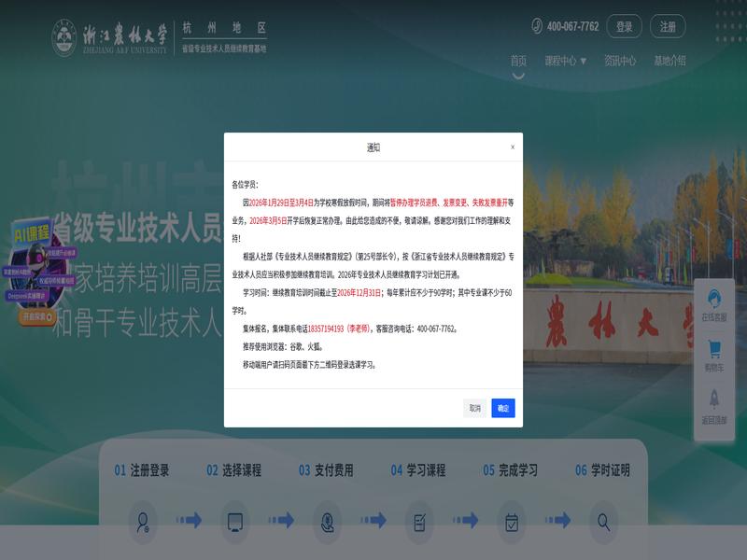The width and height of the screenshot is (747, 560).
Task: Click the 注册登录 user icon in step 01
Action: click(143, 521)
